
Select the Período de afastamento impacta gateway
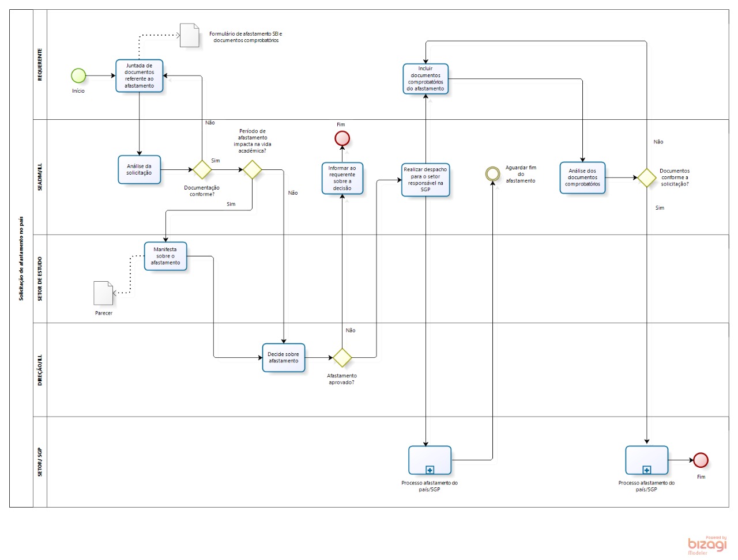point(252,169)
